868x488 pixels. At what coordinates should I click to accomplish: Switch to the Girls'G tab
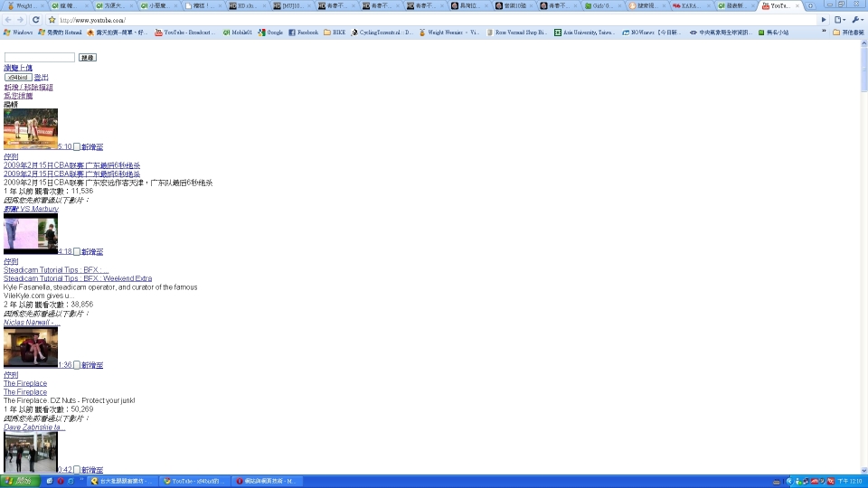tap(602, 5)
